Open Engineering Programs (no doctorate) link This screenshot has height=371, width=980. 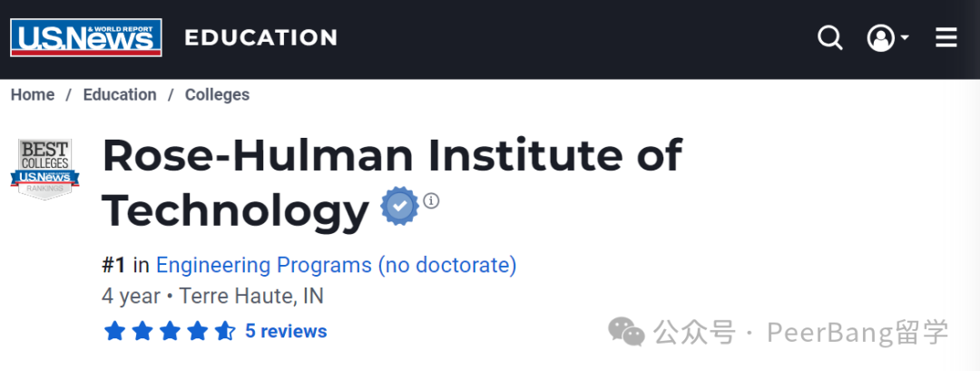(x=337, y=265)
